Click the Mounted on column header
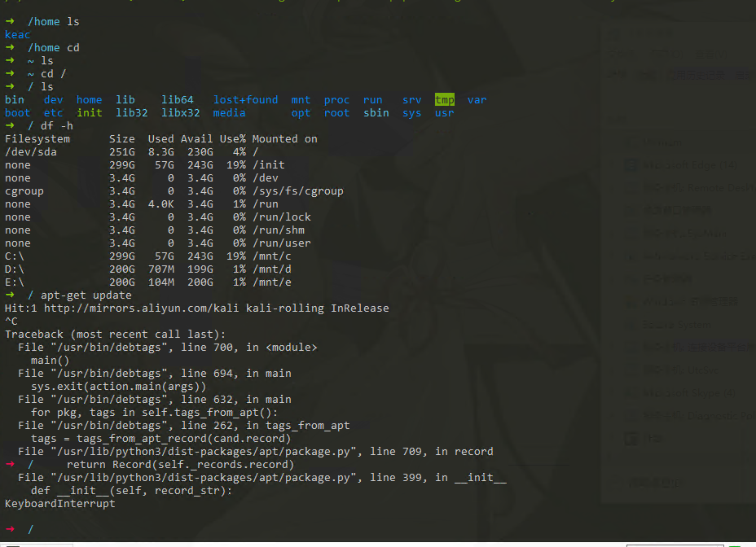The height and width of the screenshot is (547, 756). 284,139
